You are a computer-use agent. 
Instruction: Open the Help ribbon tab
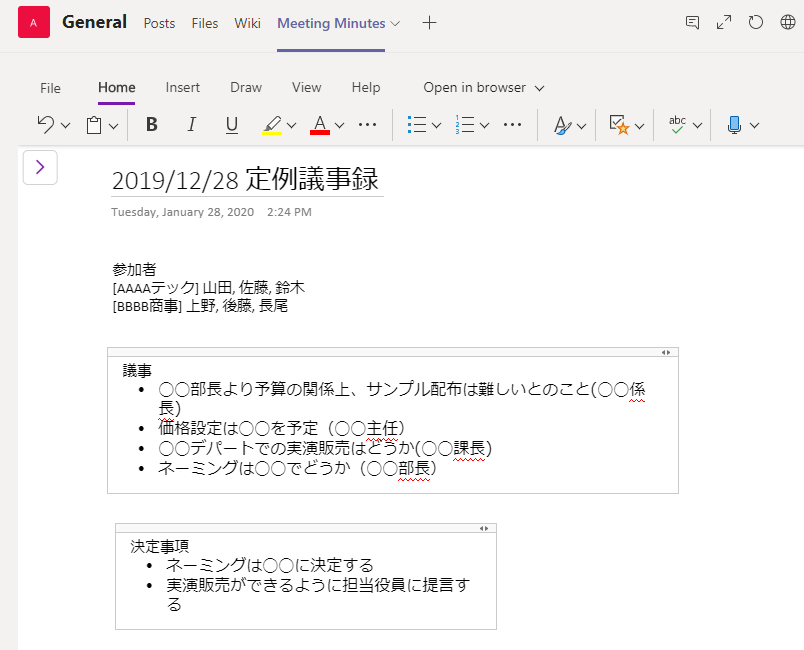coord(366,88)
